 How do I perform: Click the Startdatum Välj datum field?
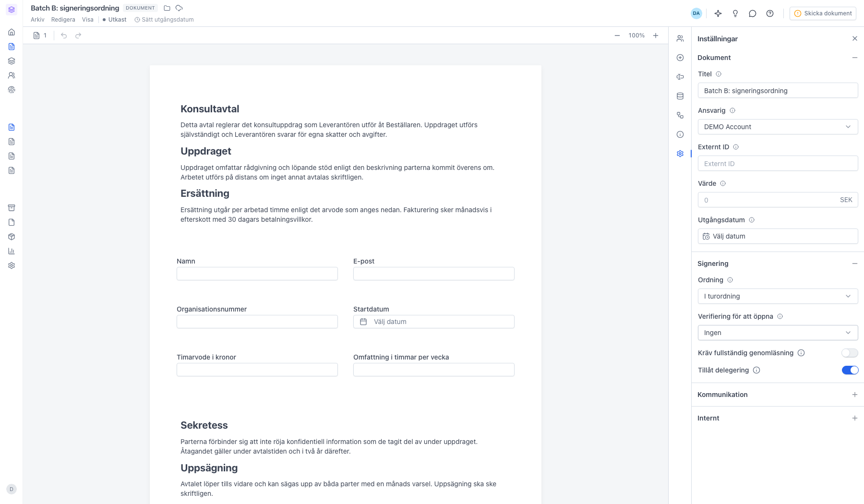tap(434, 322)
